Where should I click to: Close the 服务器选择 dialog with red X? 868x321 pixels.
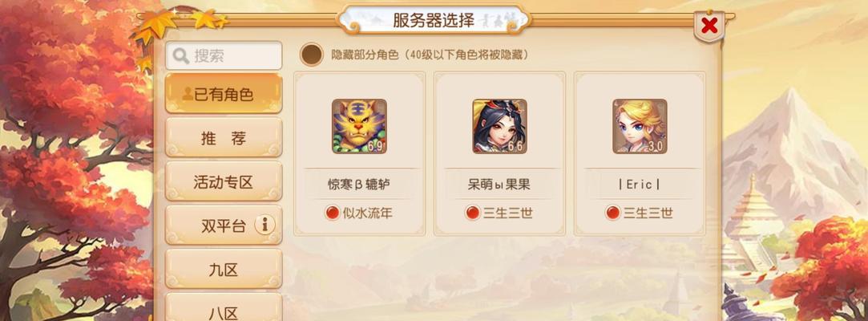709,26
